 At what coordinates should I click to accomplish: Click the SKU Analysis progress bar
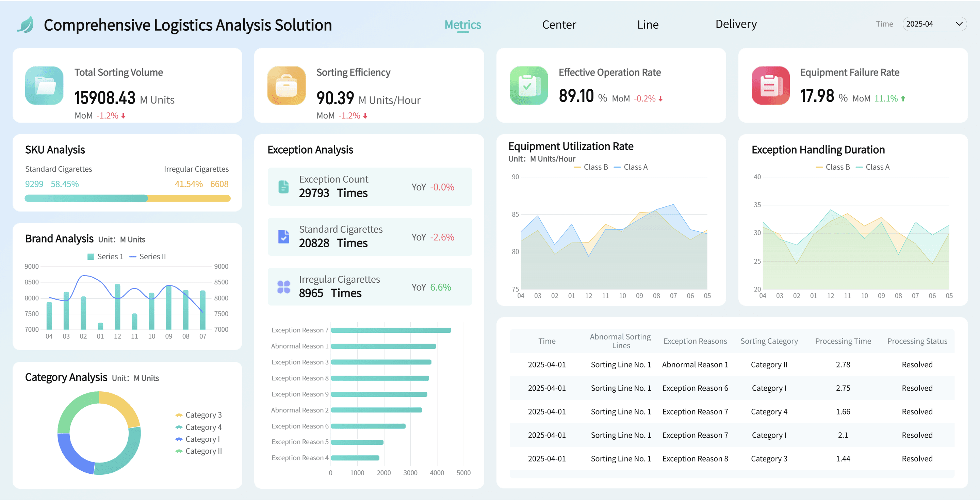point(128,199)
